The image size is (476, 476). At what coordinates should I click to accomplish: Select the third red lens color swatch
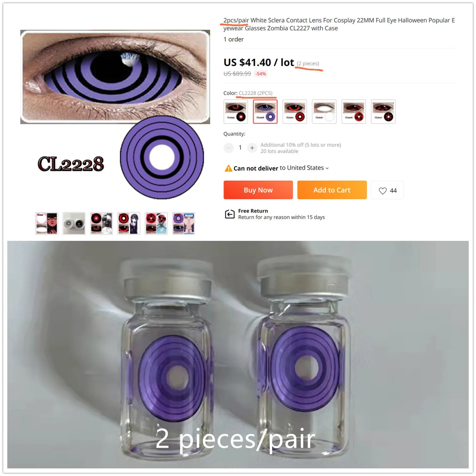(295, 112)
